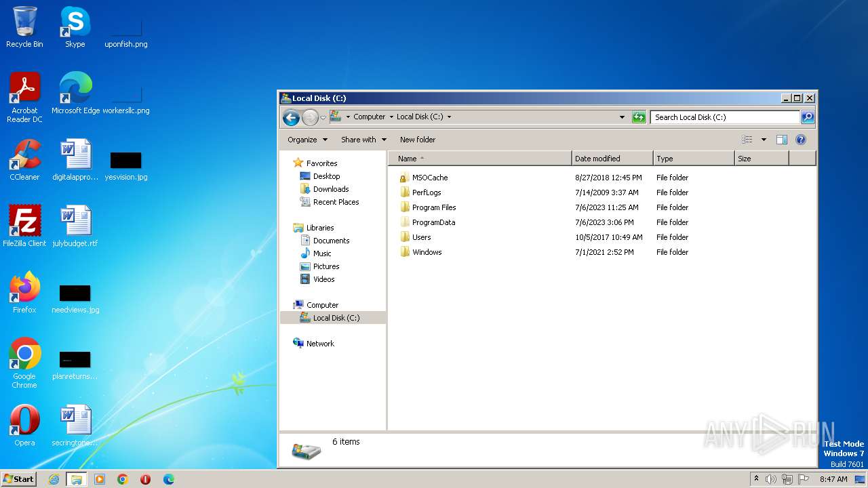Screen dimensions: 868x488
Task: Click the Back navigation arrow in Explorer
Action: coord(291,117)
